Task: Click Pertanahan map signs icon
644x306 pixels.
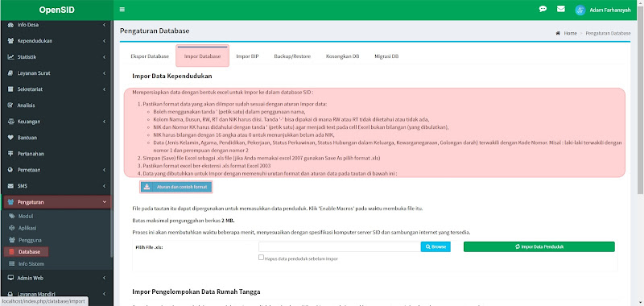Action: [10, 154]
